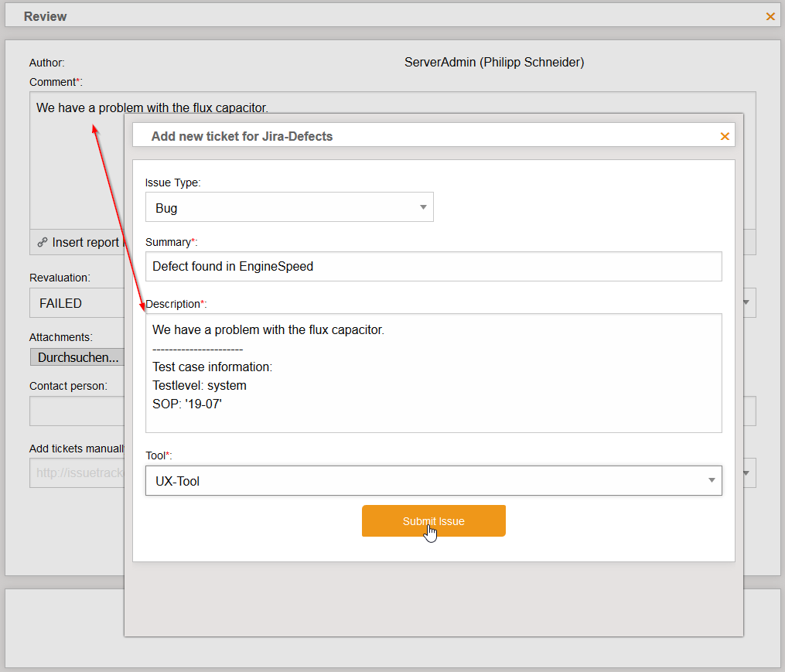Image resolution: width=785 pixels, height=672 pixels.
Task: Click the dialog title 'Add new ticket for Jira-Defects'
Action: coord(241,136)
